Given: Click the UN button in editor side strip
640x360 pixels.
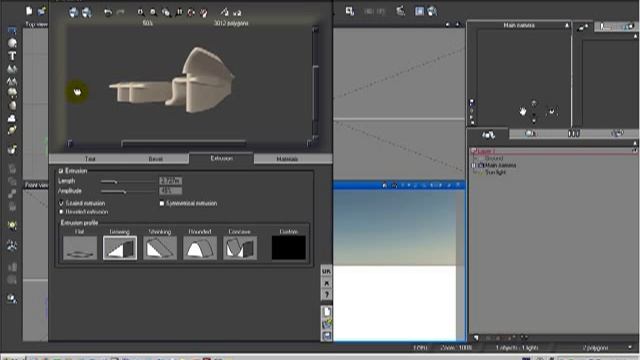Looking at the screenshot, I should [x=327, y=271].
